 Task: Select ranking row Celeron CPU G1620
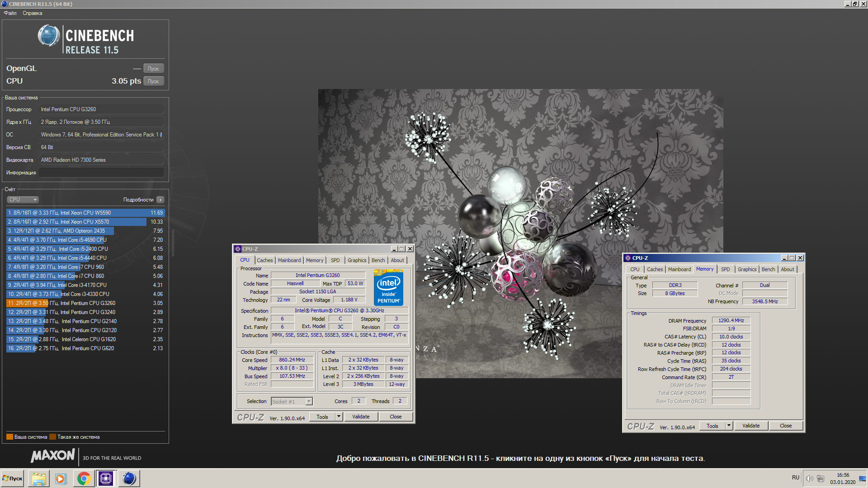[85, 339]
